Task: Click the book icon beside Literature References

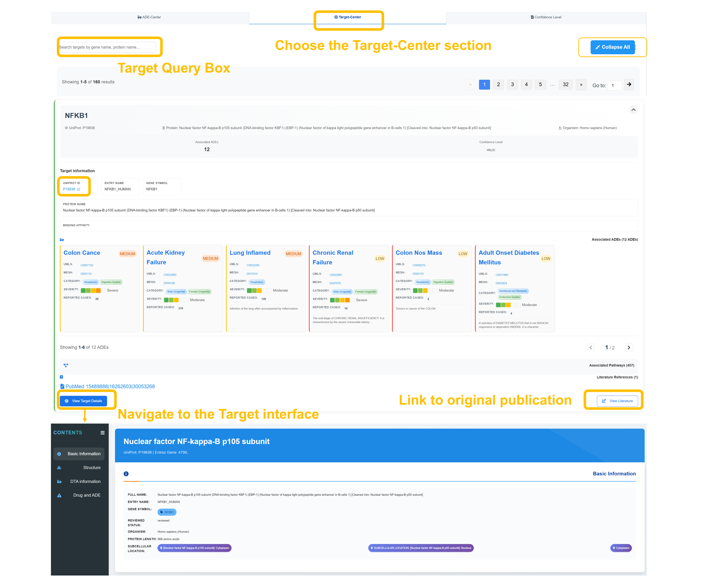Action: point(61,377)
